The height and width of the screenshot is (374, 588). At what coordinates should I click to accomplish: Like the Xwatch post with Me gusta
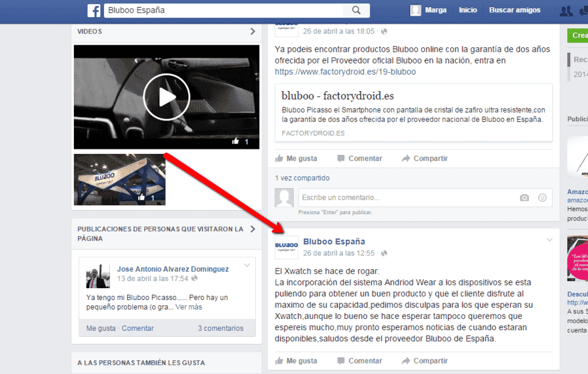(x=296, y=361)
